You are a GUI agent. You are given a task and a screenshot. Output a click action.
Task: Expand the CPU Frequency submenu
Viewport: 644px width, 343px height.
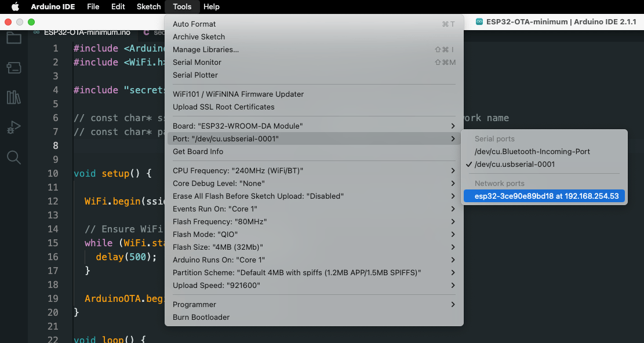click(314, 171)
